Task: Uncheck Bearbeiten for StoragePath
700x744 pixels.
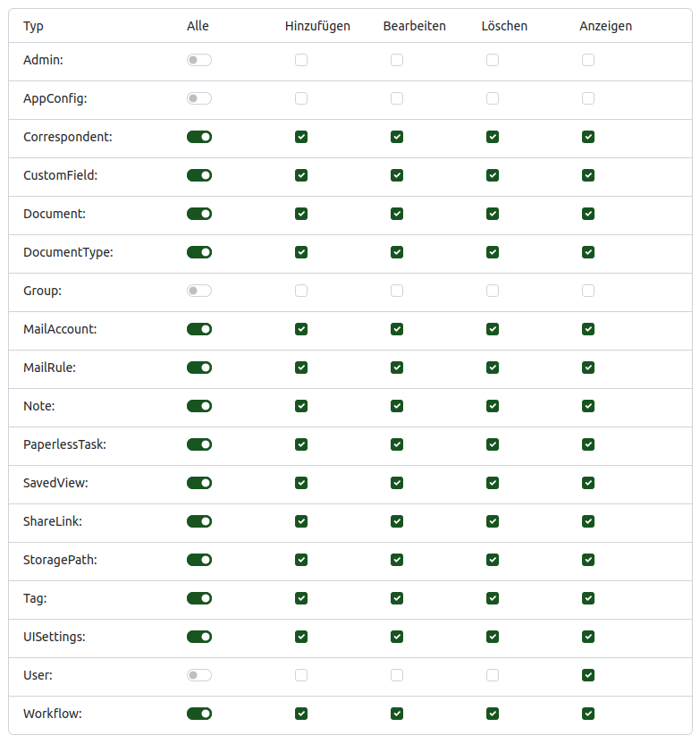Action: (397, 560)
